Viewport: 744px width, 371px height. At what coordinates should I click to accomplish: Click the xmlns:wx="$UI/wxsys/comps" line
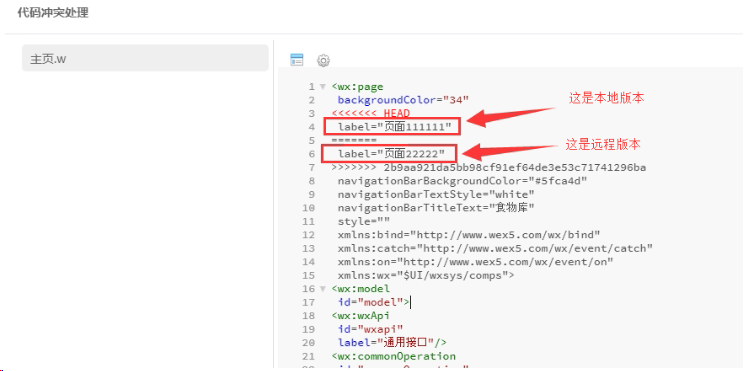tap(426, 275)
